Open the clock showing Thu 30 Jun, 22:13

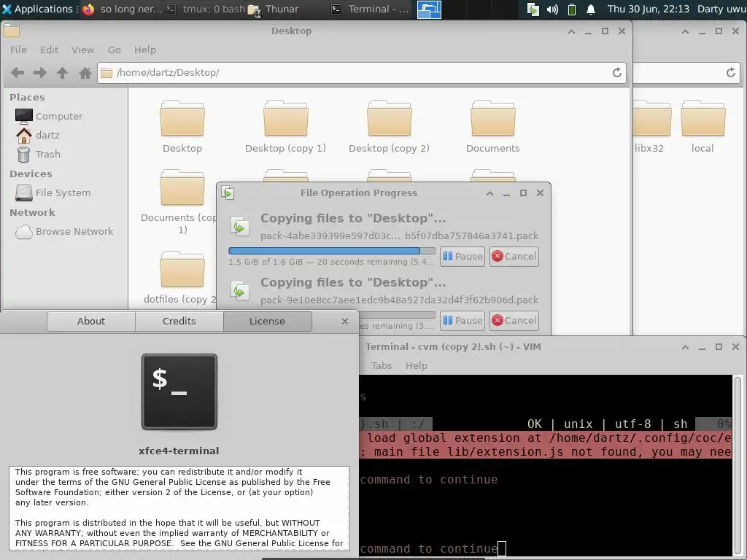[x=649, y=9]
